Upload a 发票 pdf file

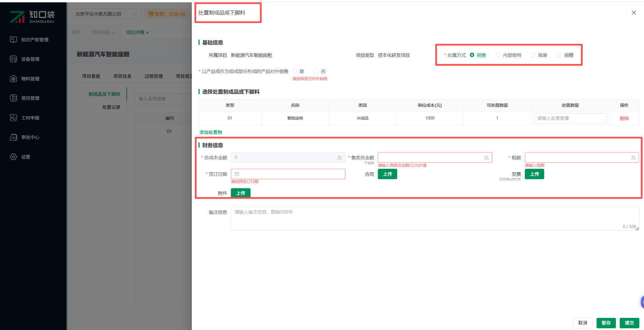pos(534,174)
